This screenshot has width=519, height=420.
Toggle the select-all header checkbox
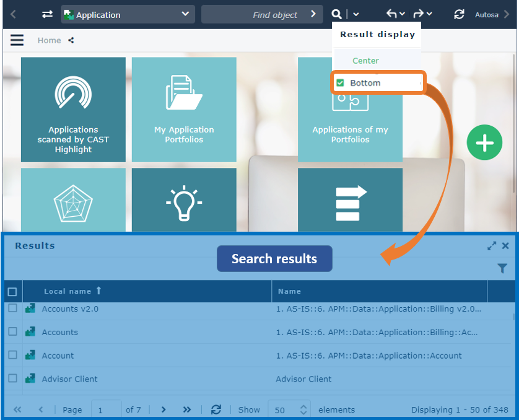(12, 291)
